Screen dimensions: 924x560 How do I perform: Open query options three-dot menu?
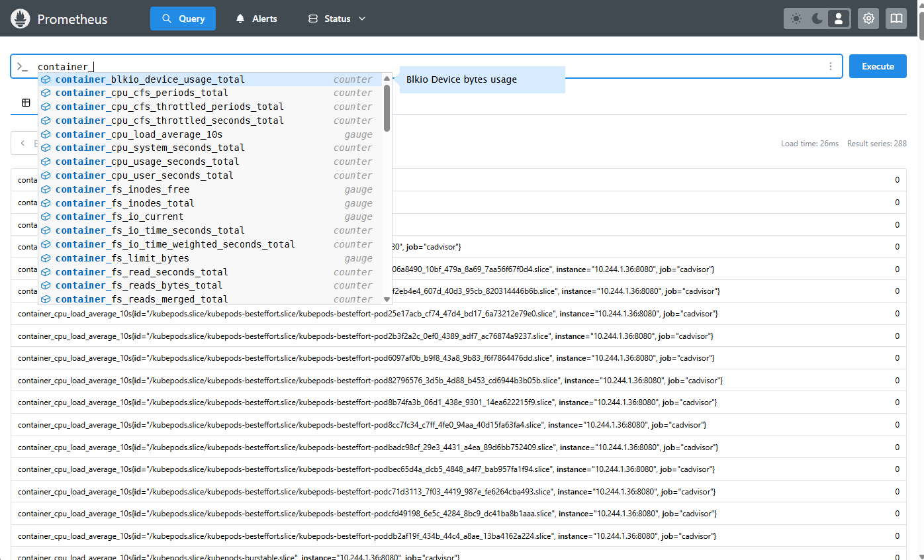pos(830,66)
